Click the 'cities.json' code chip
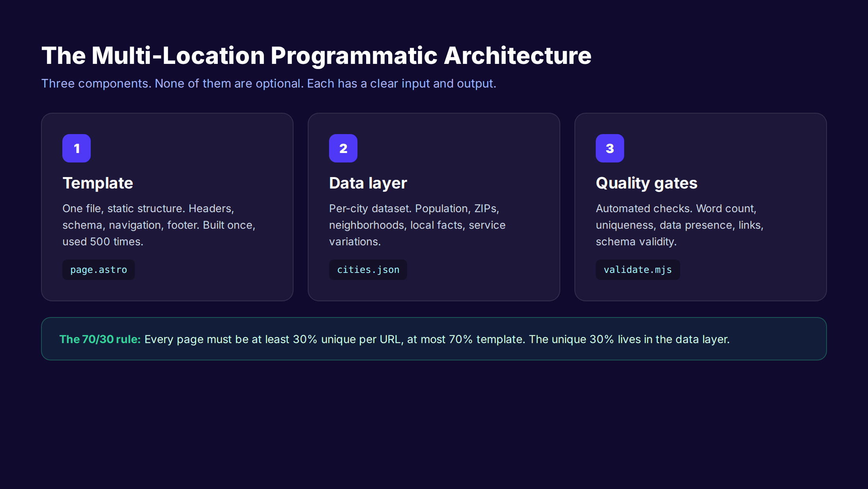868x489 pixels. (x=368, y=270)
